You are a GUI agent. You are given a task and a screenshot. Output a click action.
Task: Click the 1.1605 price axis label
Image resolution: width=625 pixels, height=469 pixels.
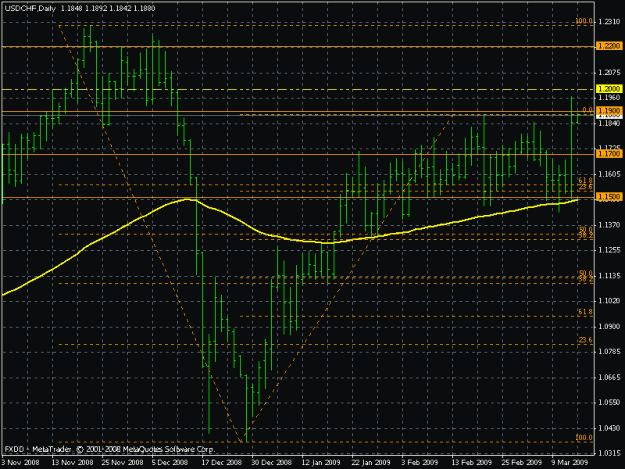609,174
